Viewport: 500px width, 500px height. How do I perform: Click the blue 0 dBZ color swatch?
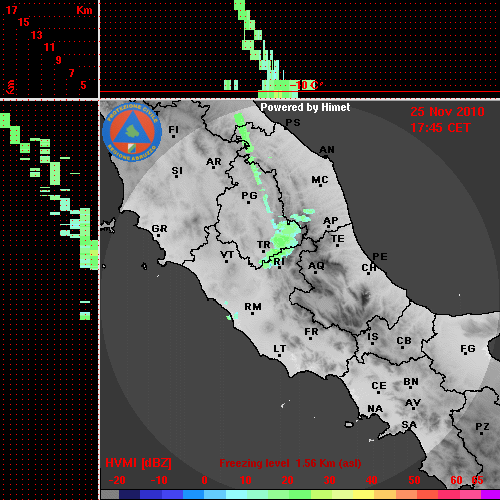click(x=193, y=494)
